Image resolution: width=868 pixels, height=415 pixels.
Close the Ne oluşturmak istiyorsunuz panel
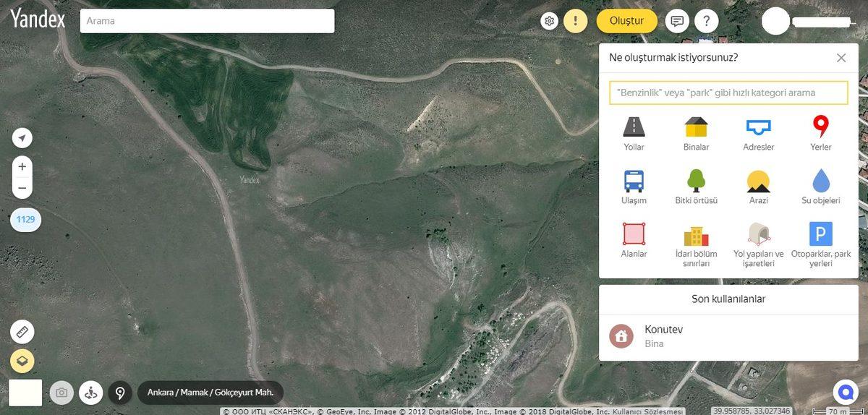[841, 58]
